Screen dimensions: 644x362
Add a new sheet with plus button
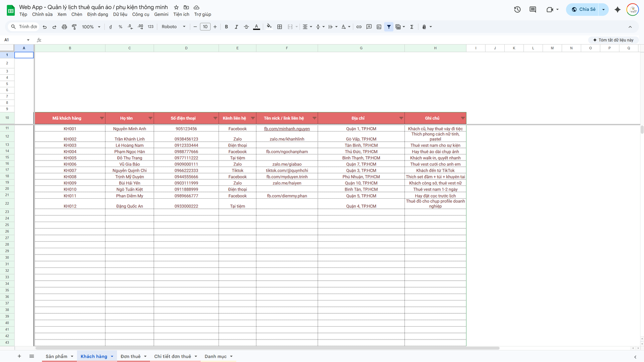(x=19, y=356)
